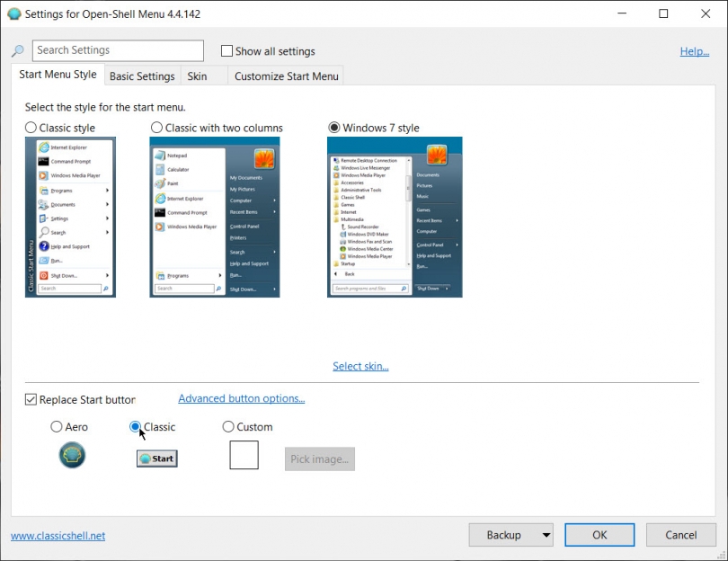Click the Windows 7 style preview image

click(395, 217)
